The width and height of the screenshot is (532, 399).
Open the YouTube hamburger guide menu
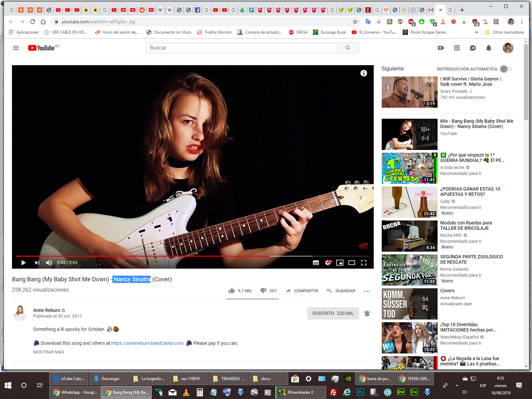click(x=16, y=48)
